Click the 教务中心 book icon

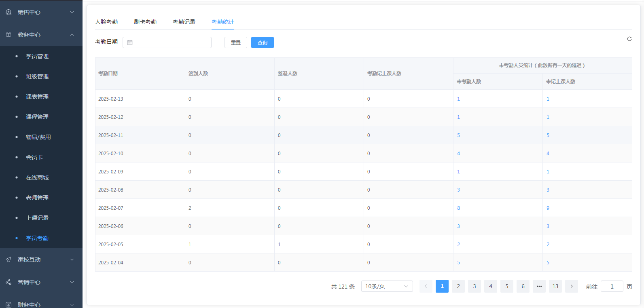click(8, 35)
